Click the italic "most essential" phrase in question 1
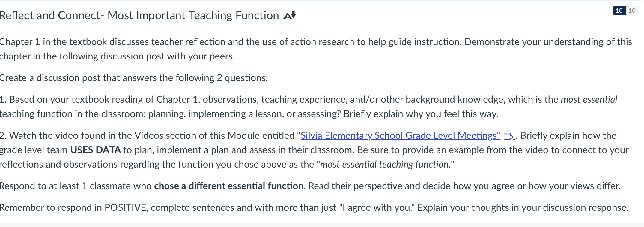This screenshot has width=644, height=227. (589, 99)
